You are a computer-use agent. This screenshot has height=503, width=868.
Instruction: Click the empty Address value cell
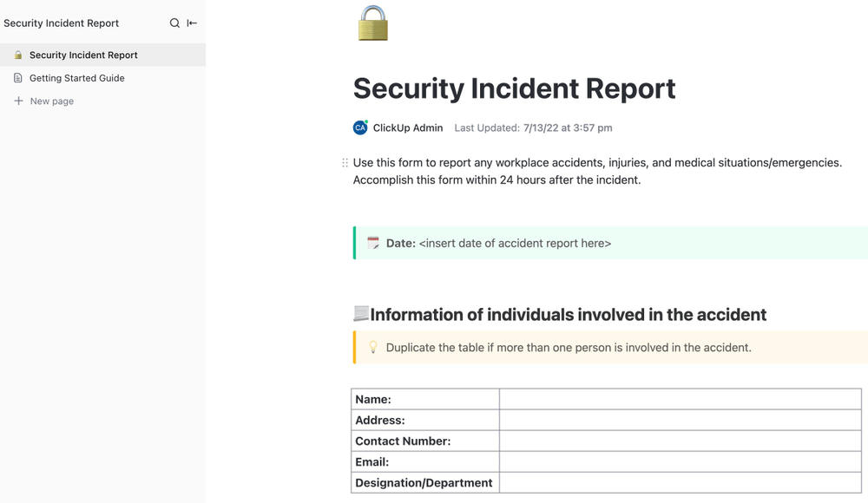680,420
